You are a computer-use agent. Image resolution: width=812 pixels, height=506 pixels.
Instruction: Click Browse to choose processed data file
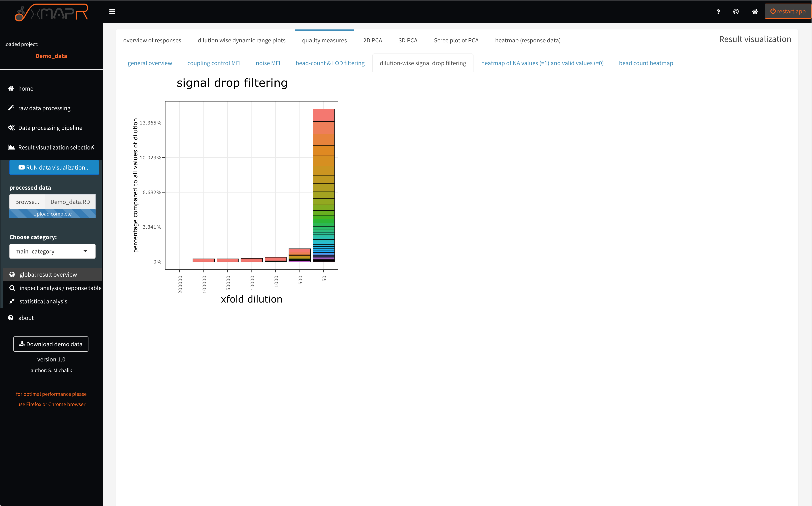click(27, 201)
